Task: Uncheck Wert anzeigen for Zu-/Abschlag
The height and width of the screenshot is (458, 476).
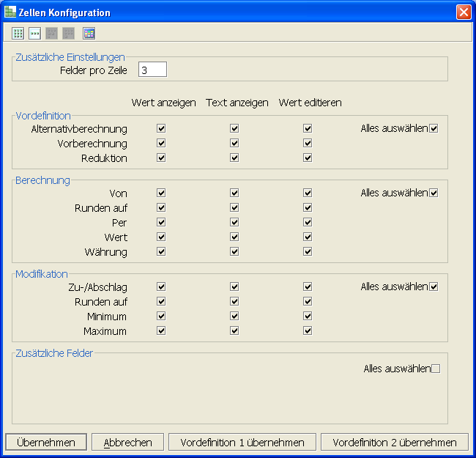Action: [x=161, y=287]
